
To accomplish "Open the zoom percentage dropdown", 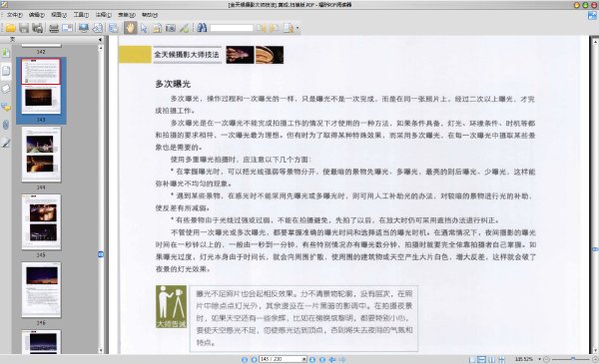I will point(539,359).
